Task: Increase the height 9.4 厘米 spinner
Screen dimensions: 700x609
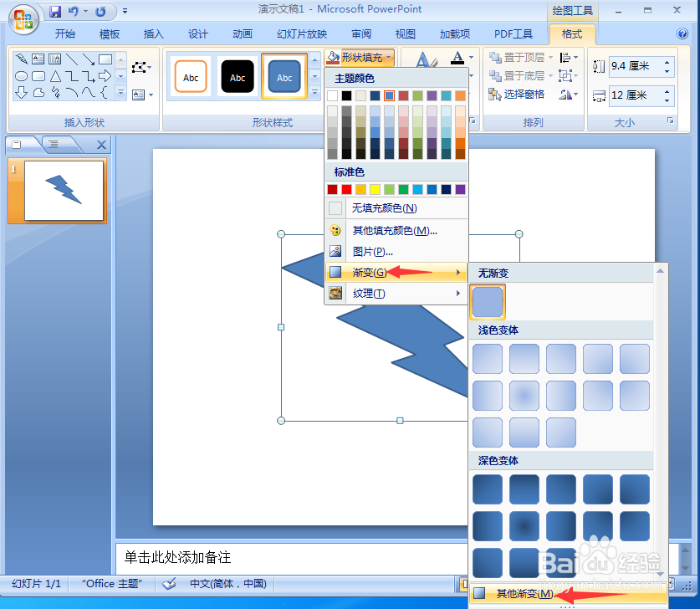Action: click(667, 63)
